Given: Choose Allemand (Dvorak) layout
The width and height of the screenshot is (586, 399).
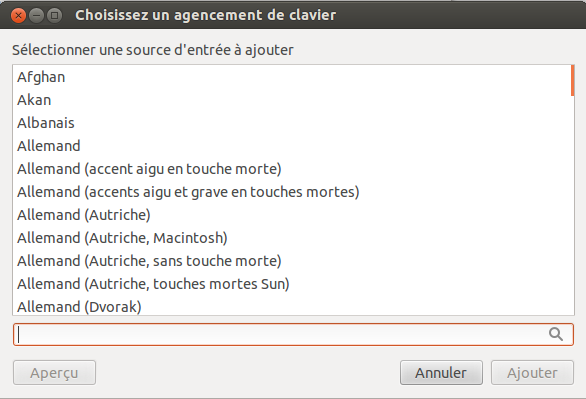Looking at the screenshot, I should [292, 306].
